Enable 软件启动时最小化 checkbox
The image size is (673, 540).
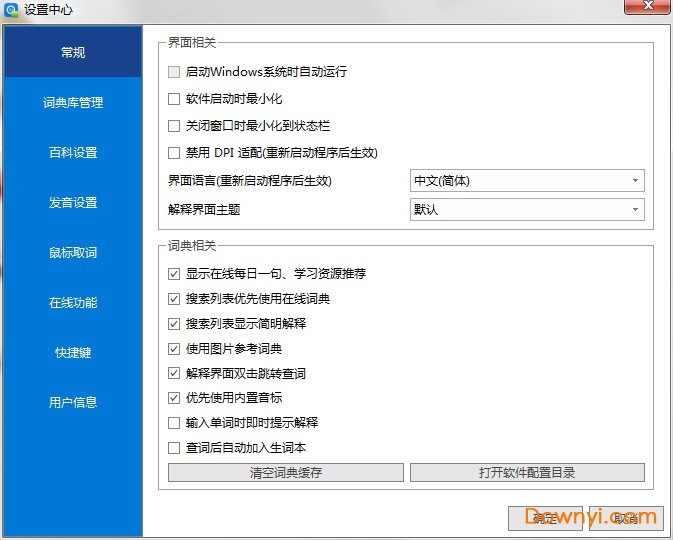[x=175, y=99]
